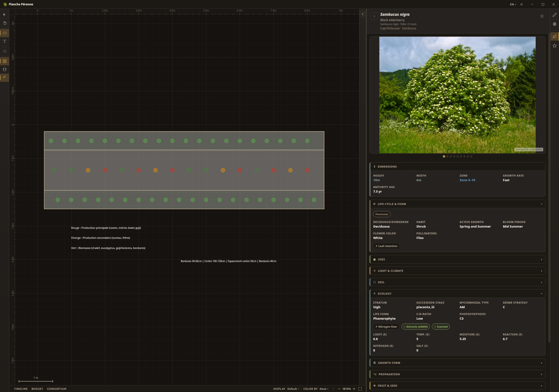Click the Phanerophyte life form value
Viewport: 559px width, 392px height.
tap(384, 319)
